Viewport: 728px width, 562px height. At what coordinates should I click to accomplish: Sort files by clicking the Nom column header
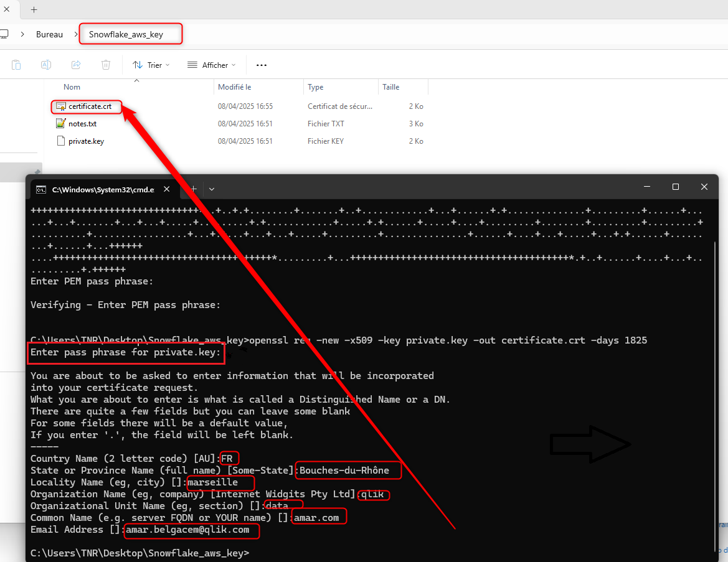[x=72, y=87]
